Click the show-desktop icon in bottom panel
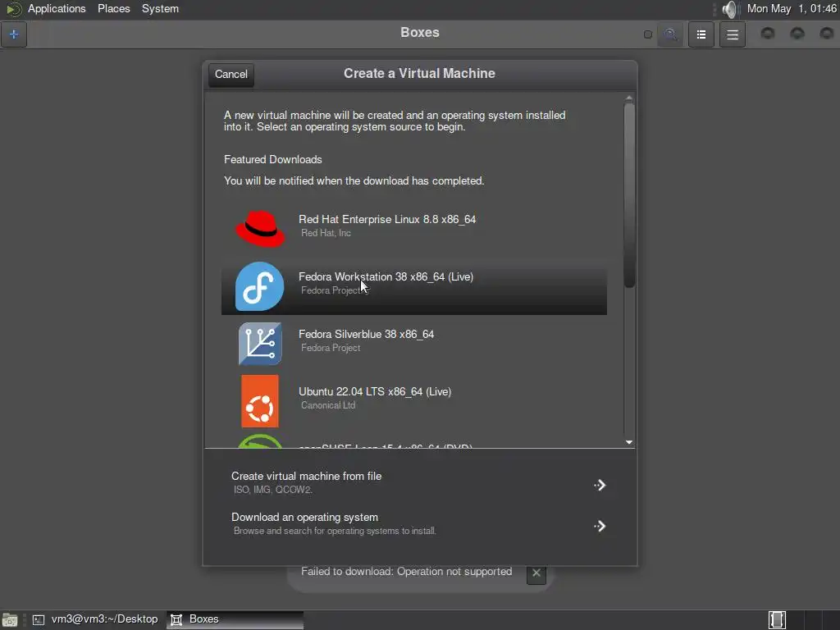 coord(10,620)
